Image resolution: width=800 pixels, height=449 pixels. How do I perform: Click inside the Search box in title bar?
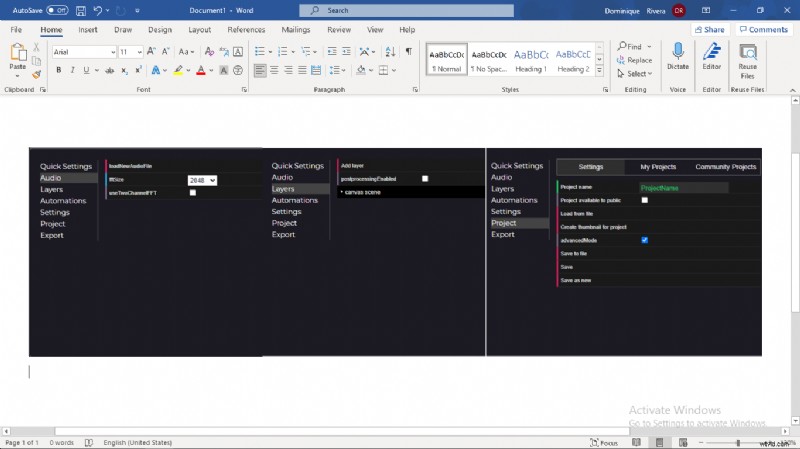400,10
